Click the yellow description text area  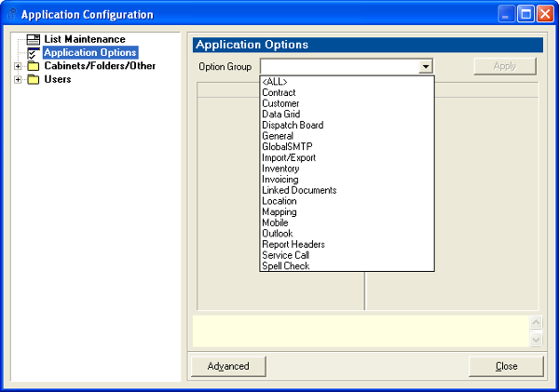coord(361,331)
